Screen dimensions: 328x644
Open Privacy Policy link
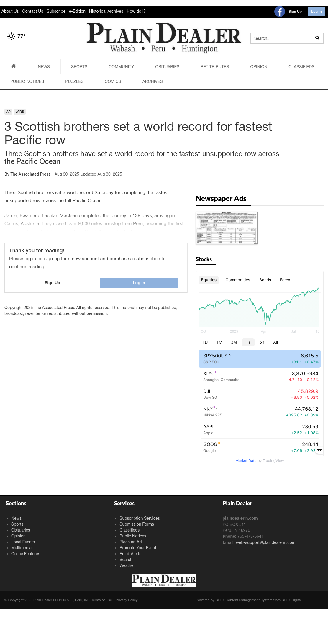(x=127, y=600)
